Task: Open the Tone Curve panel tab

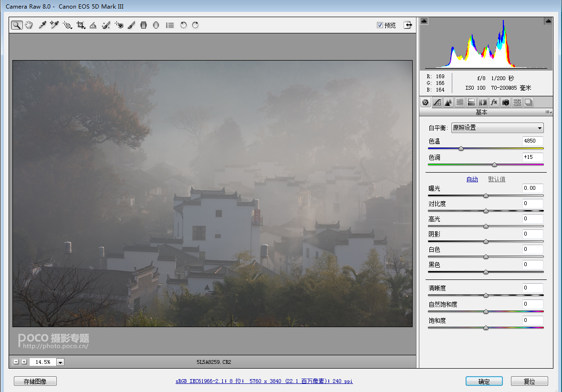Action: tap(437, 103)
